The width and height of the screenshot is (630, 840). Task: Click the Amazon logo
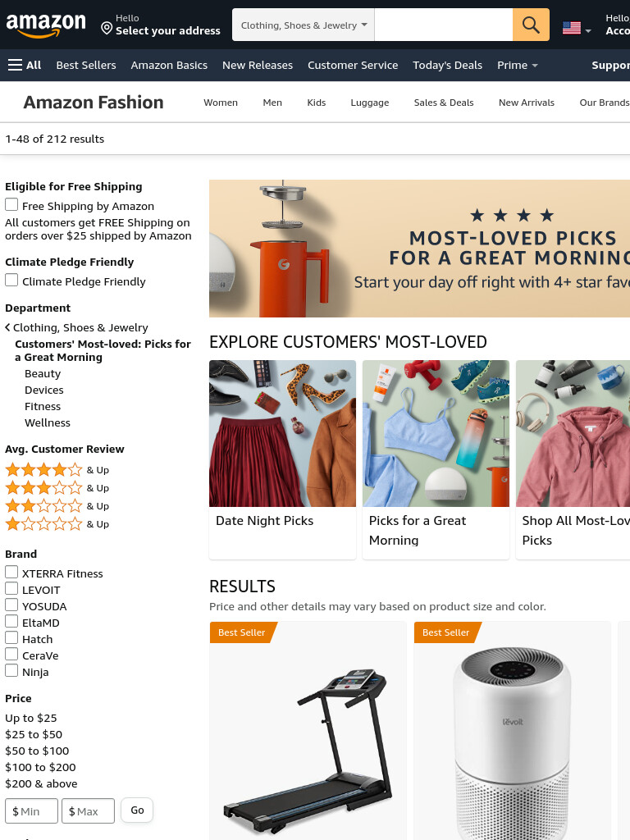(x=46, y=25)
